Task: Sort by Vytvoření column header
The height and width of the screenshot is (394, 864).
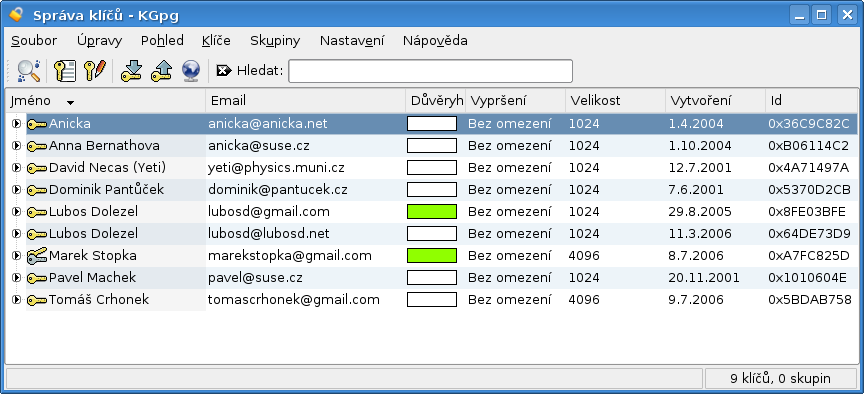Action: (715, 101)
